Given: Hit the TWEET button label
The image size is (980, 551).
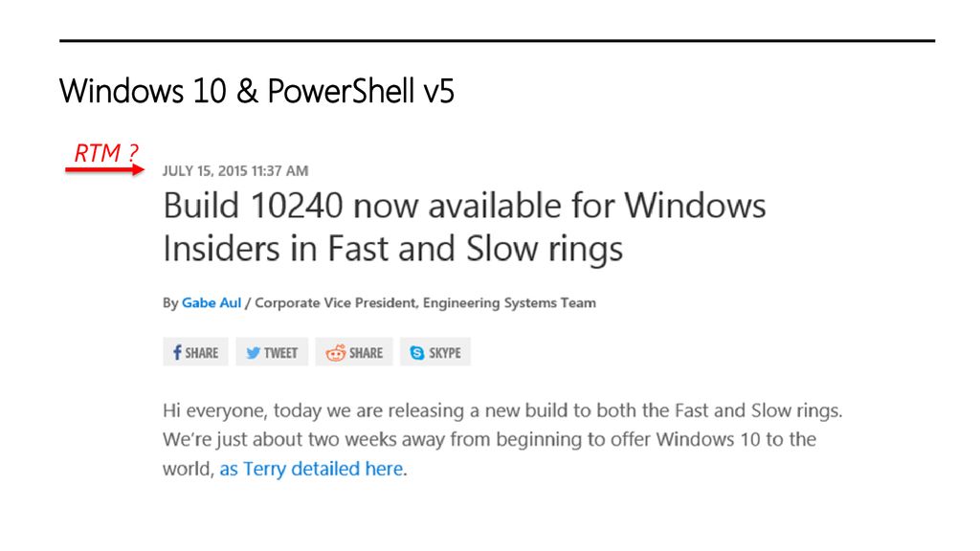Looking at the screenshot, I should click(x=280, y=353).
